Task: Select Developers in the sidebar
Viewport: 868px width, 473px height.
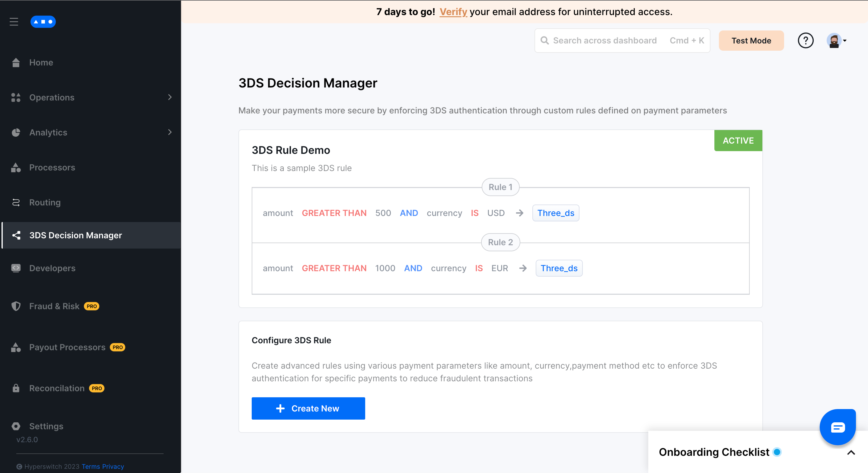Action: tap(52, 268)
